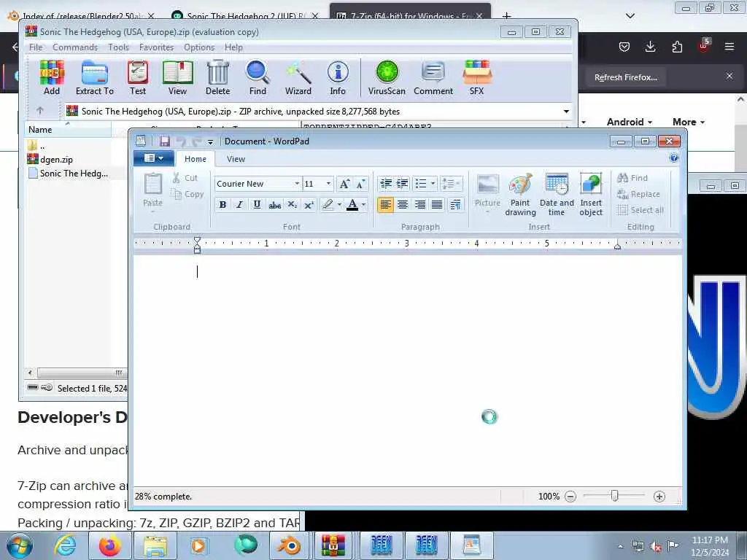Screen dimensions: 747x560
Task: Open WinRAR File menu
Action: 36,47
